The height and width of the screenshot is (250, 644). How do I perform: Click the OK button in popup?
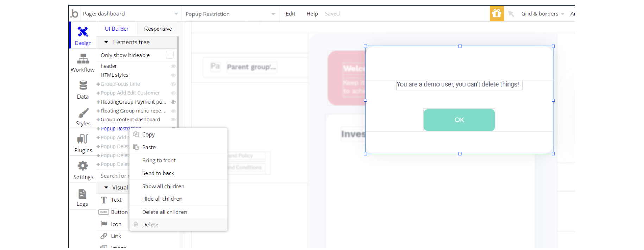click(x=459, y=120)
